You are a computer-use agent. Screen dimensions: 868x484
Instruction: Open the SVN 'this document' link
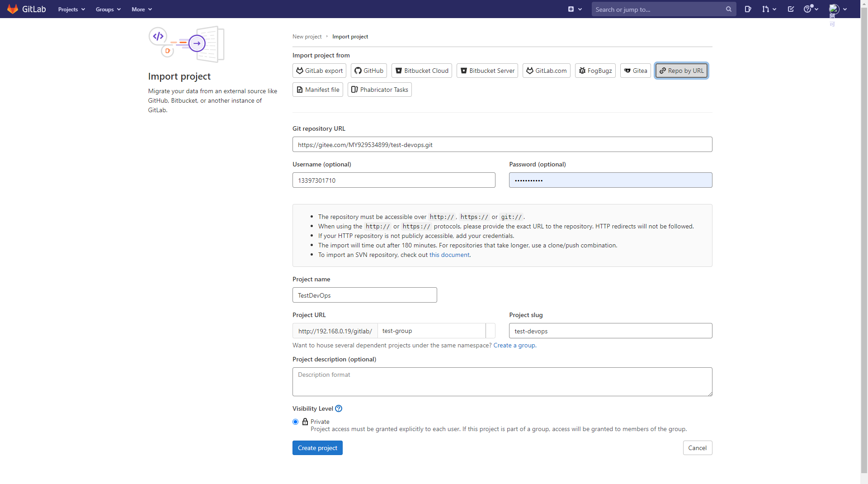click(x=449, y=255)
